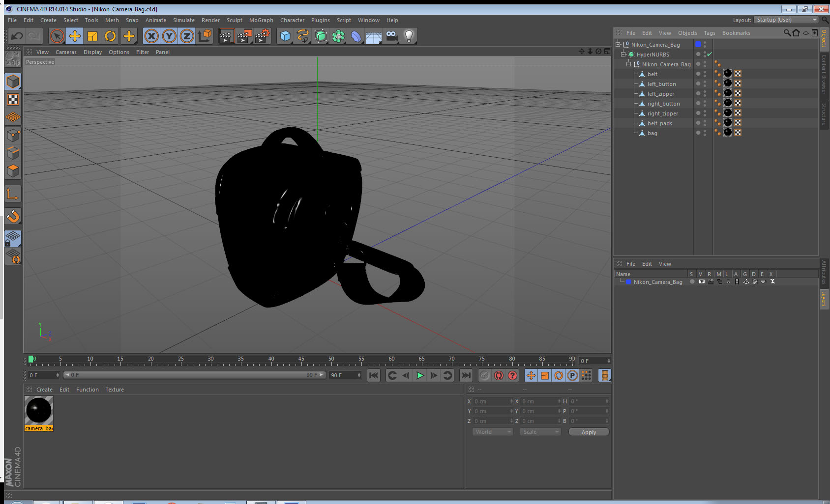Screen dimensions: 830x504
Task: Open the spline pen tools icon
Action: tap(303, 36)
